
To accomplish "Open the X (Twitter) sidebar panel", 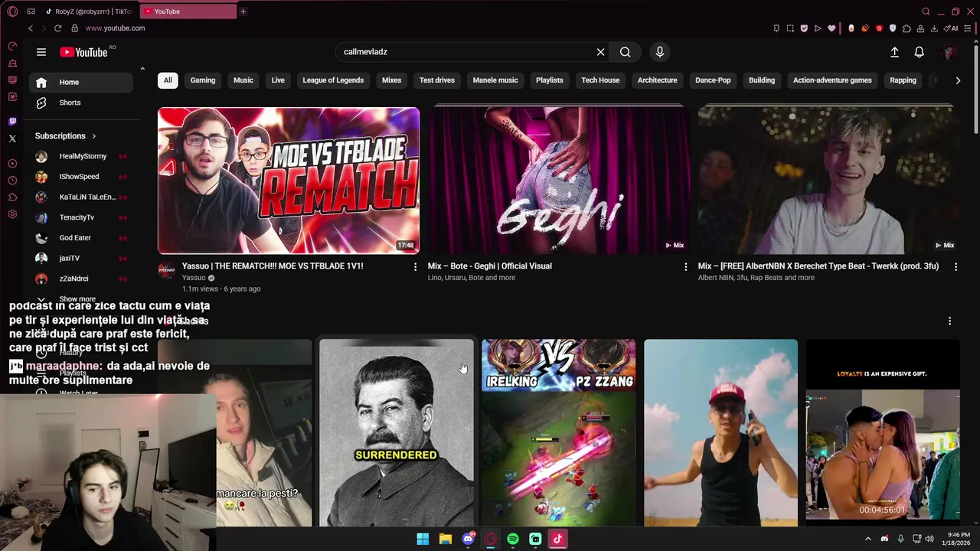I will pyautogui.click(x=12, y=139).
